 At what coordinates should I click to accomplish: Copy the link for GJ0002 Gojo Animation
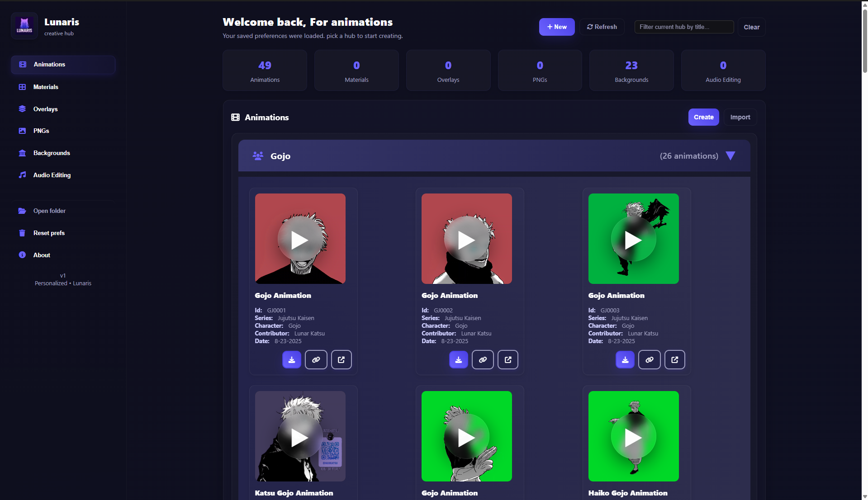click(482, 359)
